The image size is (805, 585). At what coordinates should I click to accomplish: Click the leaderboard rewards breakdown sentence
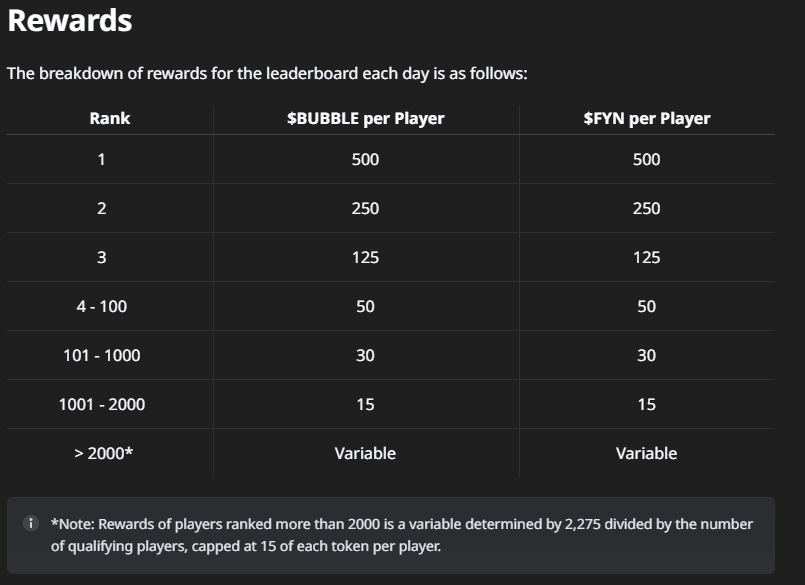(x=267, y=74)
